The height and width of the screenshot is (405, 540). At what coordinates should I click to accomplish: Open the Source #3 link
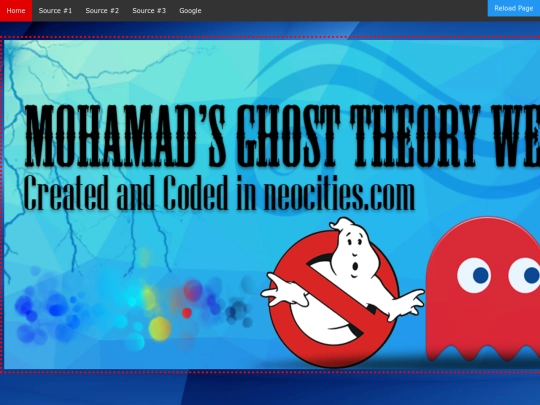coord(149,11)
